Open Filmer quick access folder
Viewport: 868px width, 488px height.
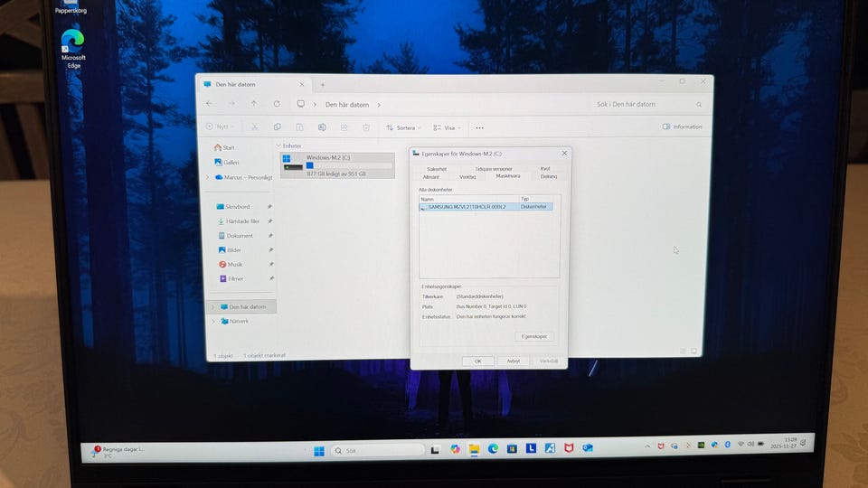pos(231,279)
